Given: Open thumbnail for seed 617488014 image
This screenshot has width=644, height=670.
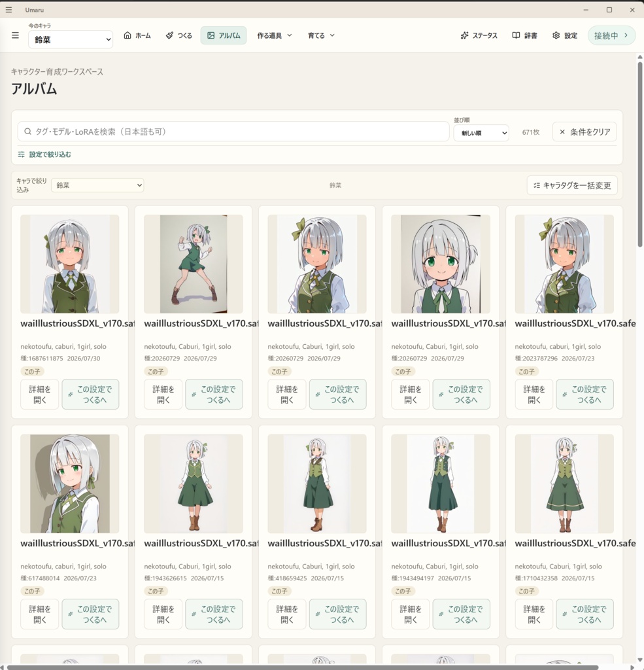Looking at the screenshot, I should (69, 484).
